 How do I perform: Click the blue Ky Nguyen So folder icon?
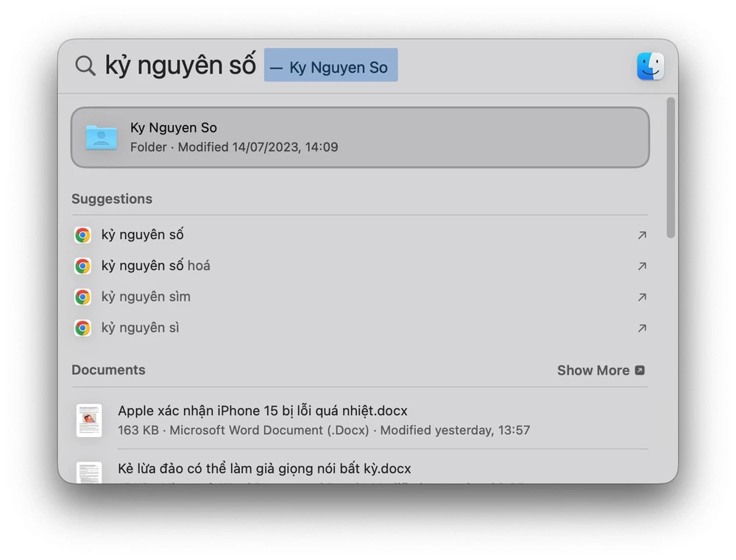(102, 137)
